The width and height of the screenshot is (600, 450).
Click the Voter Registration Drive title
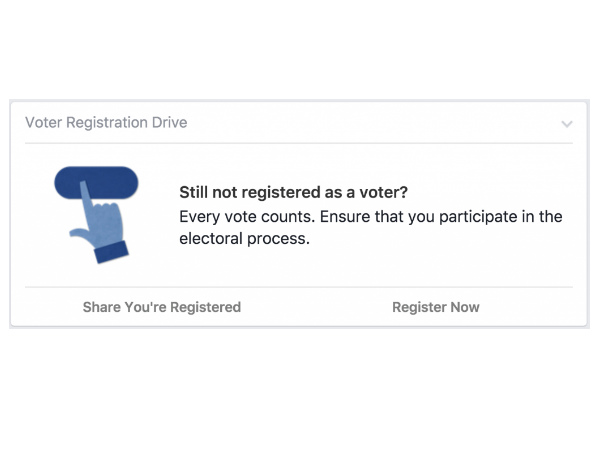(106, 123)
